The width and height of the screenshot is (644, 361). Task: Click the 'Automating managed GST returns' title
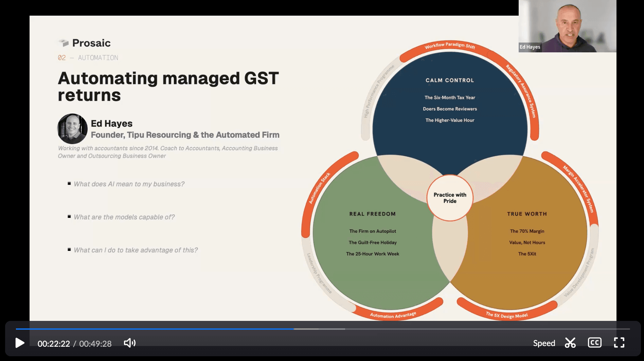click(x=168, y=86)
